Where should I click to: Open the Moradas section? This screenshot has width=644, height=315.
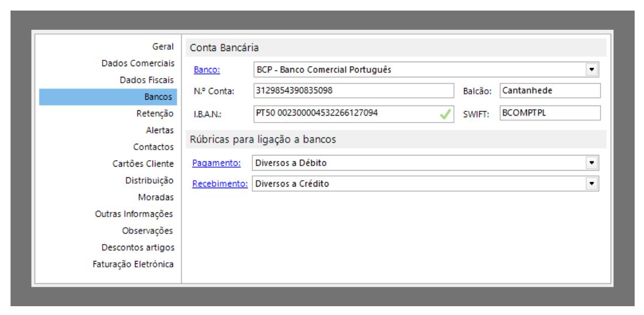[155, 197]
